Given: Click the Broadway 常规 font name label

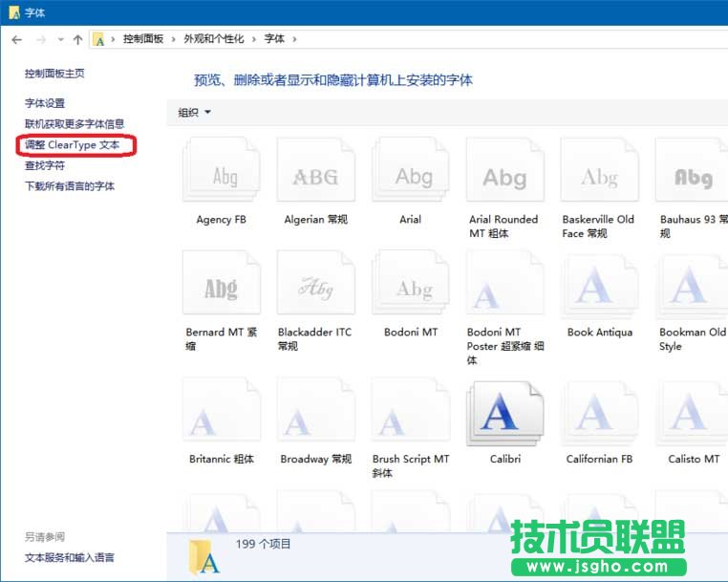Looking at the screenshot, I should (x=315, y=459).
